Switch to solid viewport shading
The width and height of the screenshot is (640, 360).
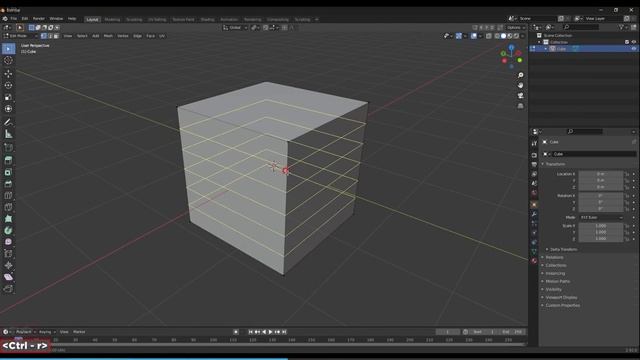(503, 36)
